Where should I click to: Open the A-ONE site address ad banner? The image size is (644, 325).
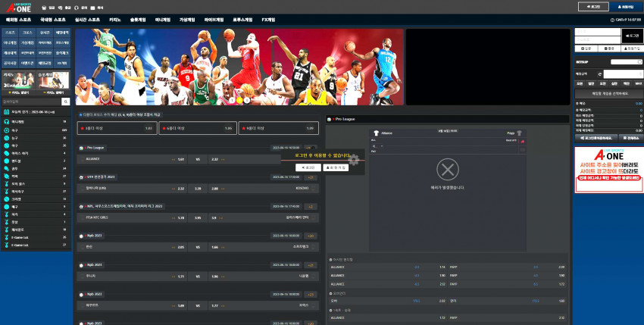point(609,170)
